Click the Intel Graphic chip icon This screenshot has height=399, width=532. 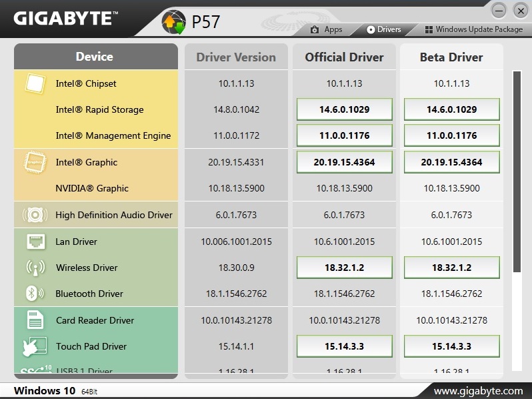click(35, 162)
